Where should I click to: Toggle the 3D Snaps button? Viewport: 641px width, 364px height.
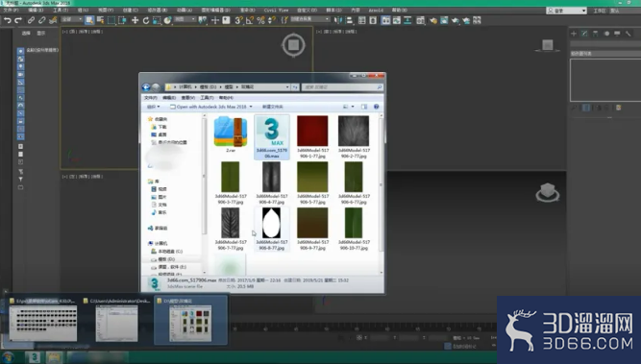238,20
